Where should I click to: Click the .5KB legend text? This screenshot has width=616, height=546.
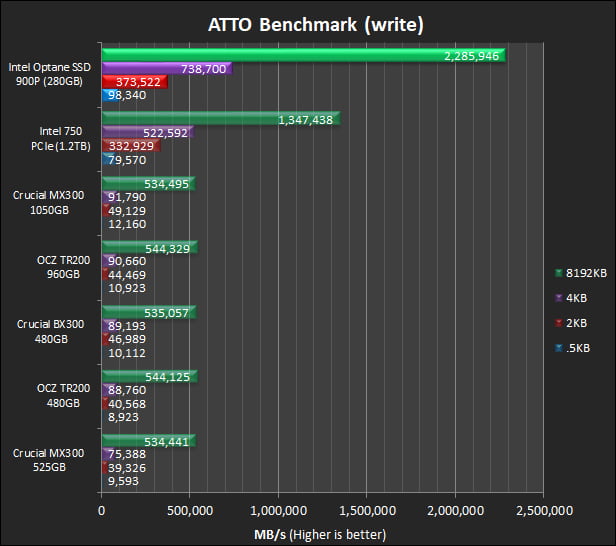(x=578, y=348)
